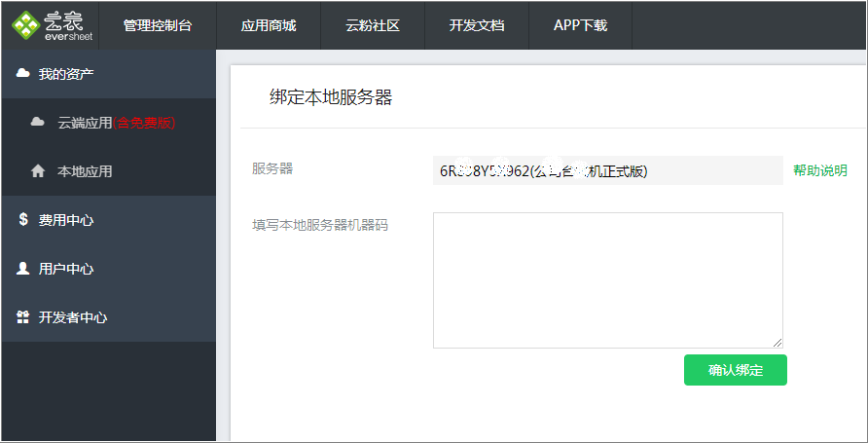Click the 服务器 field showing the server code
The width and height of the screenshot is (868, 443).
click(x=608, y=170)
